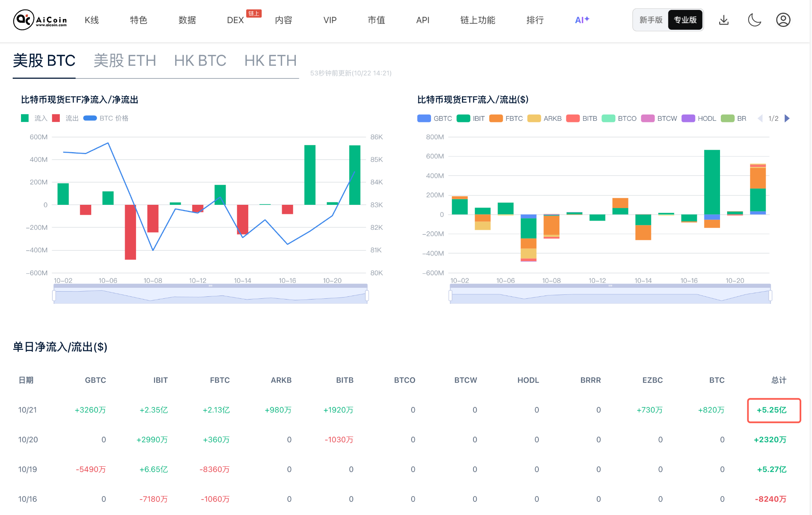Image resolution: width=812 pixels, height=515 pixels.
Task: Click the update timestamp text
Action: click(x=350, y=73)
